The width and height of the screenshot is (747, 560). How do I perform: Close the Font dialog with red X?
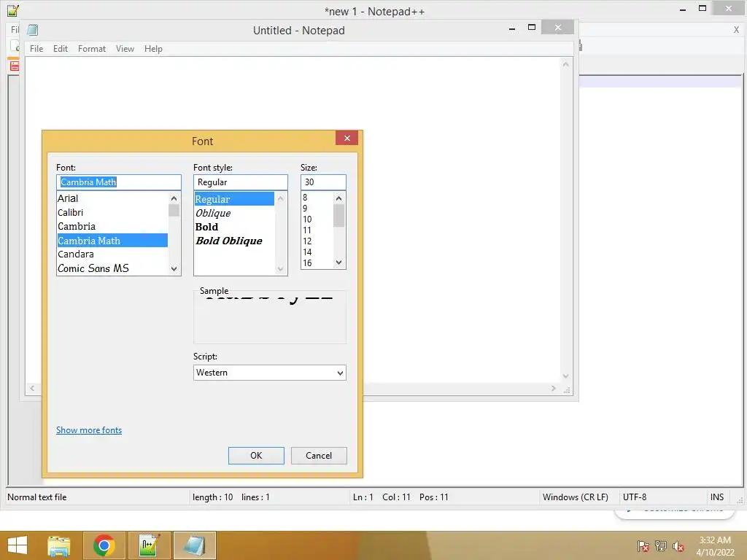click(347, 138)
